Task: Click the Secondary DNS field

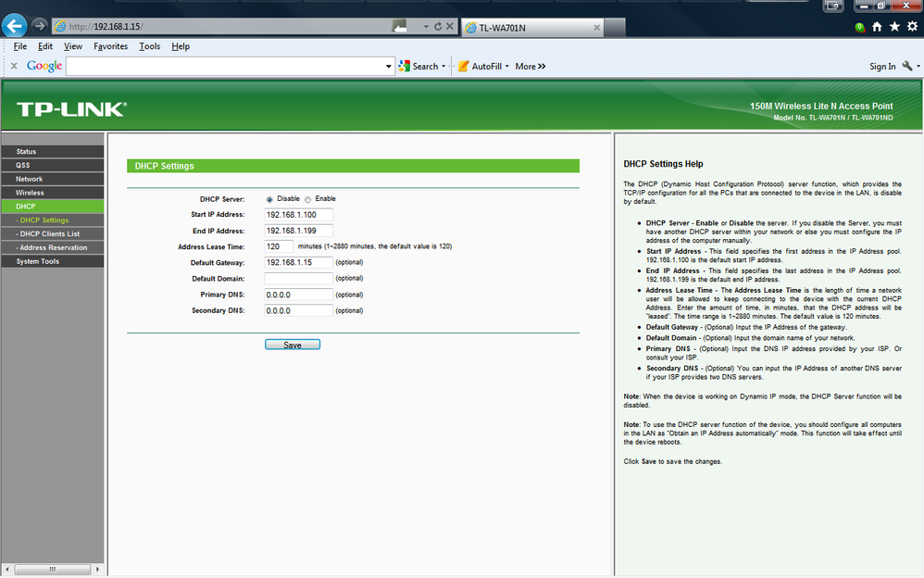Action: (x=298, y=310)
